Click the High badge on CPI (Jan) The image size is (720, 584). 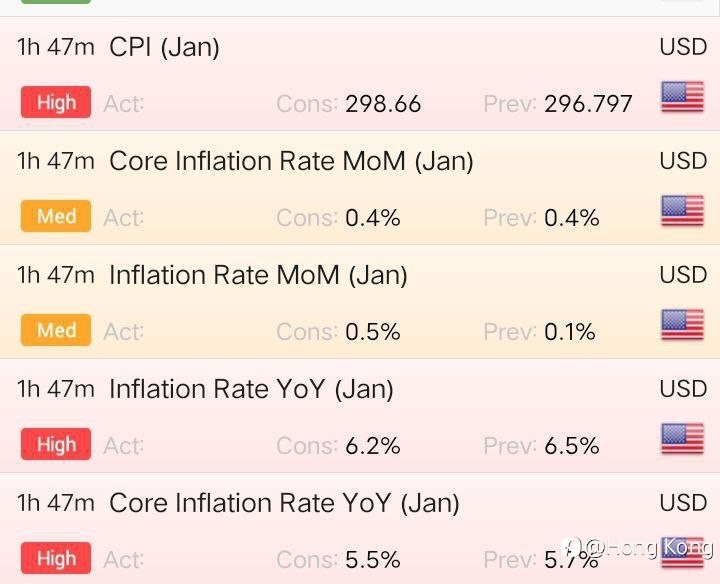[56, 102]
